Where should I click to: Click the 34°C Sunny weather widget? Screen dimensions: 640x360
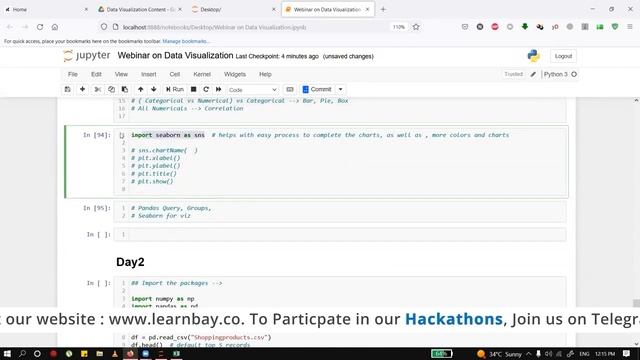click(499, 354)
